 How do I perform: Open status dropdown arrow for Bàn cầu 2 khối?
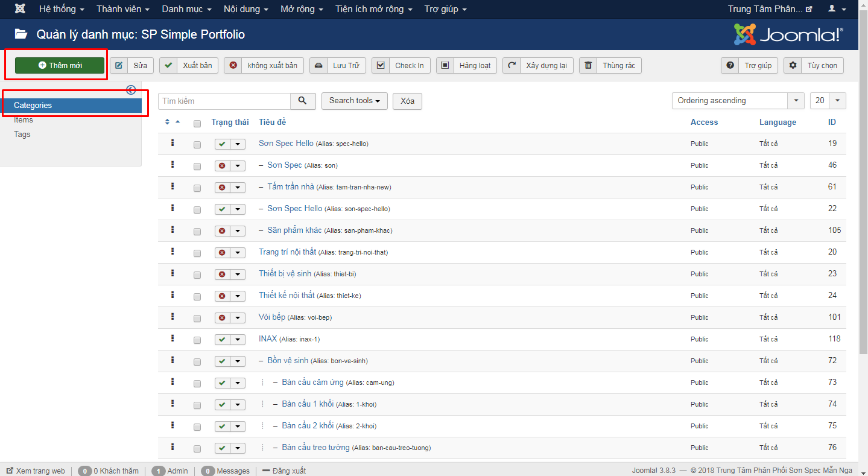point(238,427)
